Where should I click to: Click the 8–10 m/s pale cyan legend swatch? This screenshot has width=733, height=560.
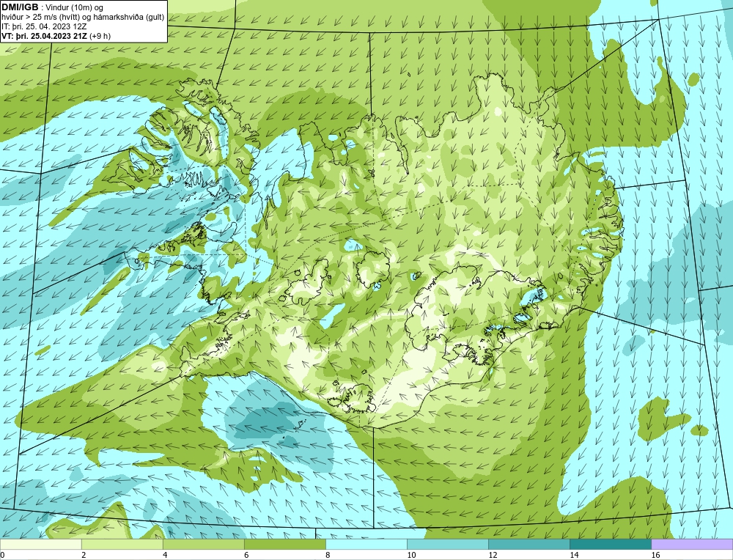(366, 544)
